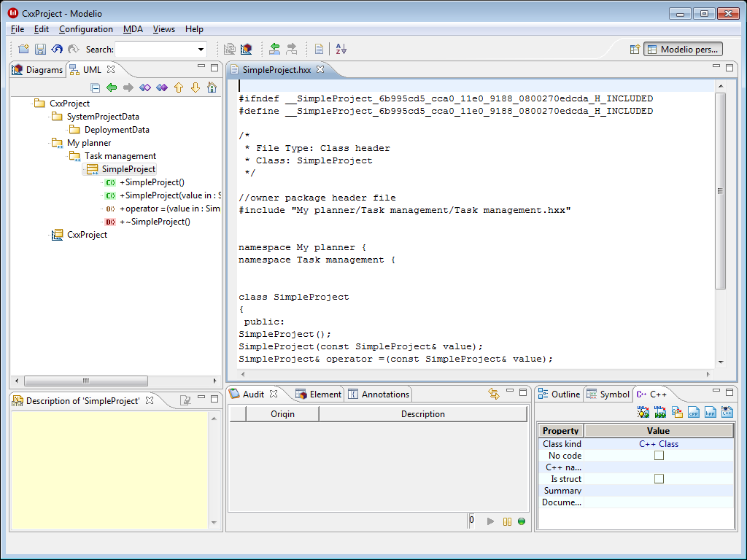
Task: Switch to the Outline tab
Action: click(x=560, y=394)
